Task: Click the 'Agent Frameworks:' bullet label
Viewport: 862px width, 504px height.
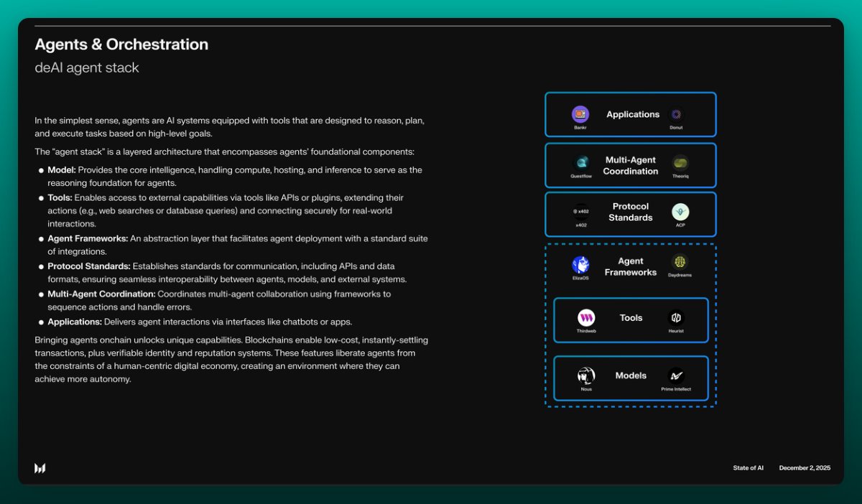Action: (x=88, y=238)
